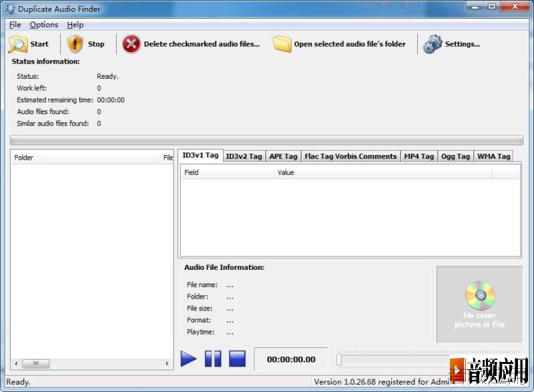The height and width of the screenshot is (392, 534).
Task: Click the Estimated remaining time value 00:00:00
Action: [111, 100]
